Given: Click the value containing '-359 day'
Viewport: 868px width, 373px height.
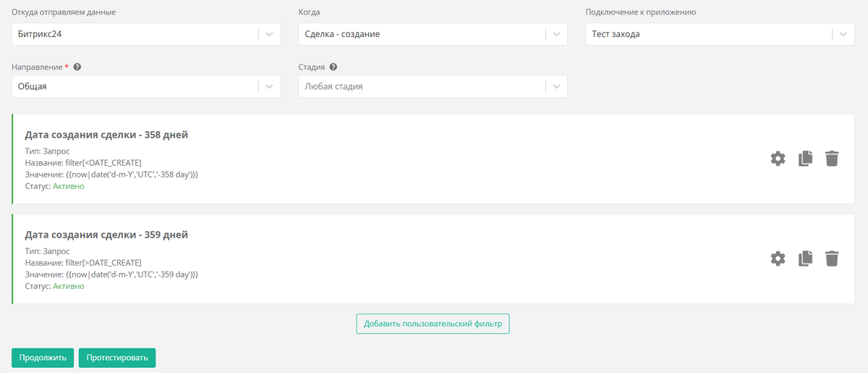Looking at the screenshot, I should click(x=132, y=274).
